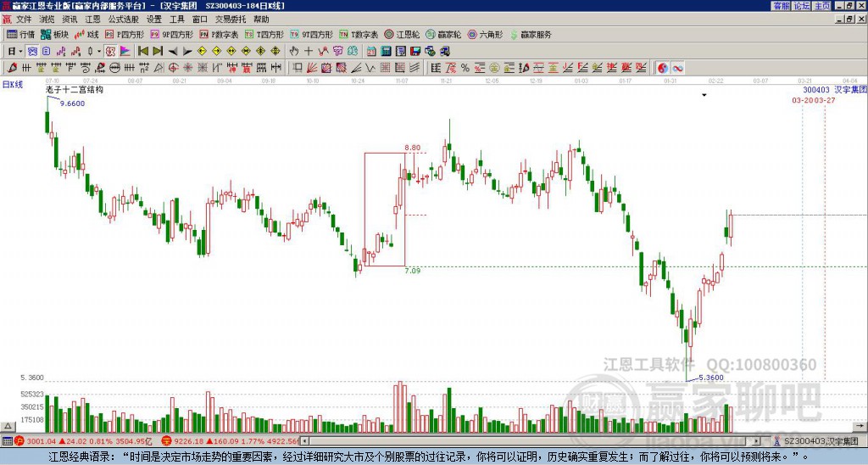
Task: Click the 3001.04 index quote in status bar
Action: [x=42, y=441]
